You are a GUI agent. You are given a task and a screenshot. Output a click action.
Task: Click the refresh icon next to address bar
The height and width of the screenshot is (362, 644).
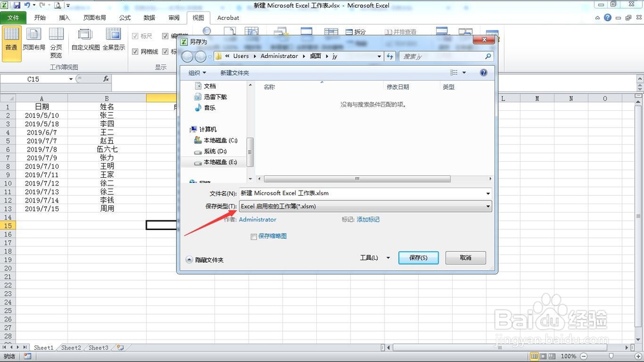click(x=390, y=56)
